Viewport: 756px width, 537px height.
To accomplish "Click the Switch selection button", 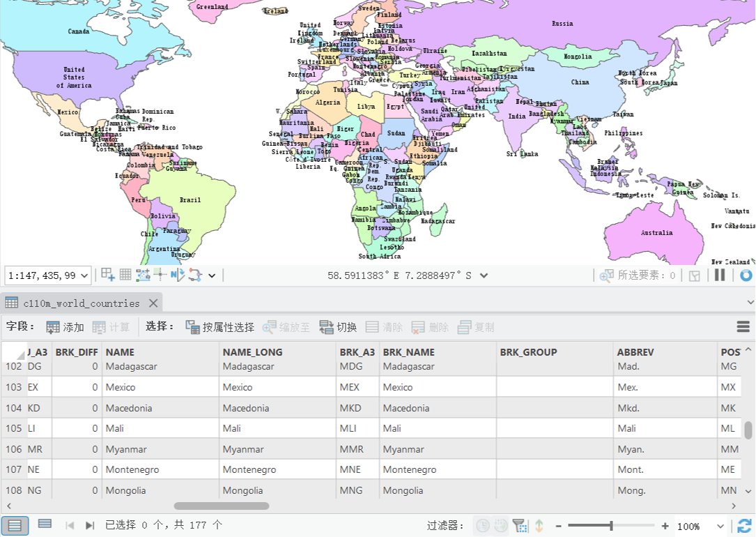I will (x=338, y=327).
